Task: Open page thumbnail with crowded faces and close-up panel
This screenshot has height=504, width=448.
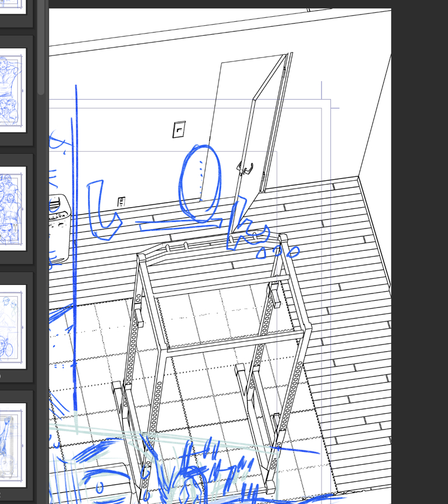Action: [13, 209]
